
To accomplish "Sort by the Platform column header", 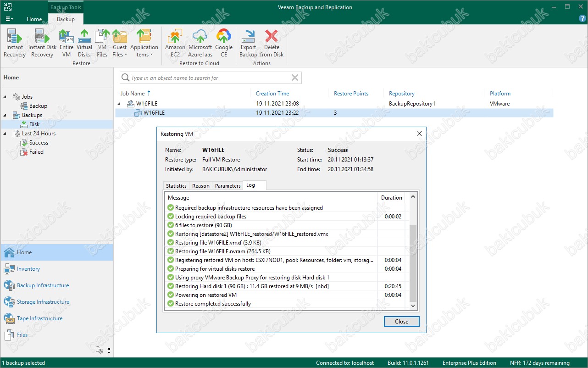I will click(500, 94).
